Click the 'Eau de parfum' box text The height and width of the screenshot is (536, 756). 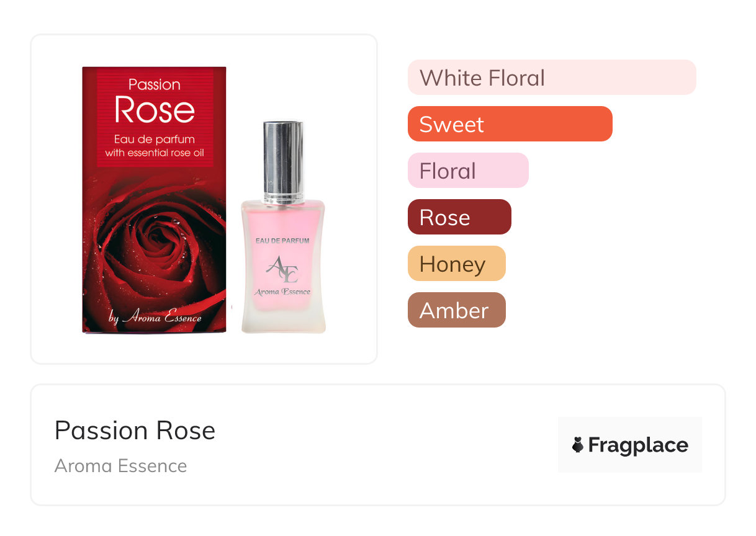[x=155, y=139]
